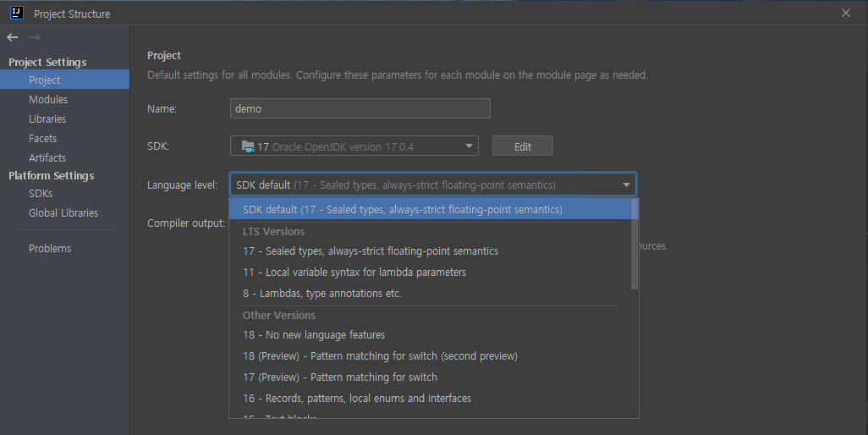Select 18 - No new language features
868x435 pixels.
[x=430, y=335]
